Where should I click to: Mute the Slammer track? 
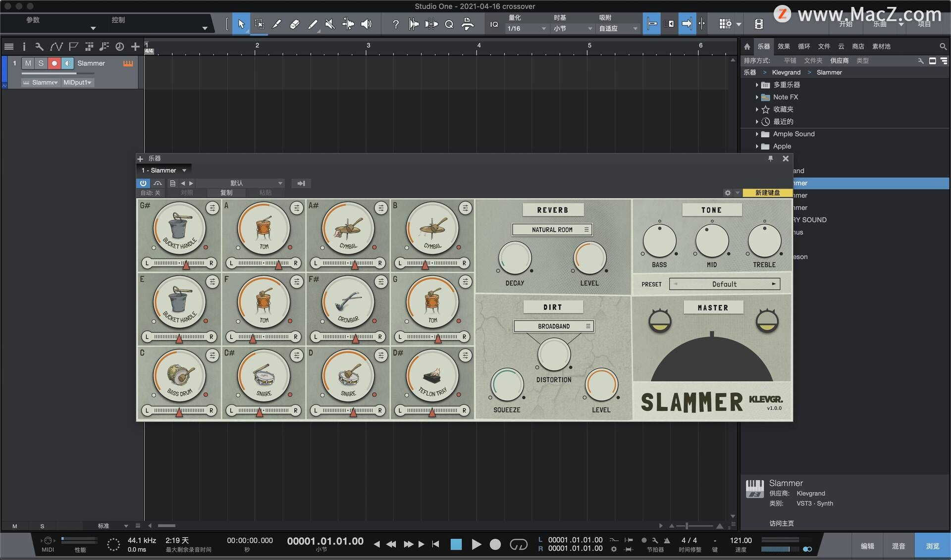click(x=28, y=63)
